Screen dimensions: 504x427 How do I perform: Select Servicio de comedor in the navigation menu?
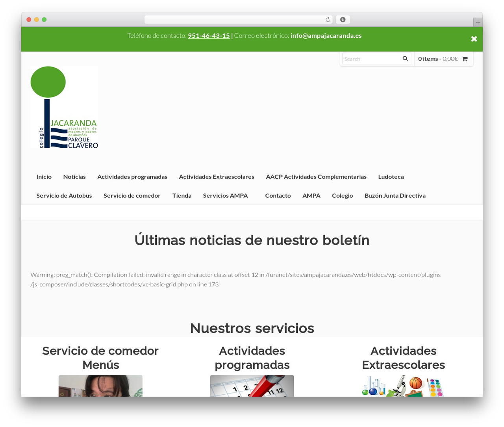click(x=132, y=196)
